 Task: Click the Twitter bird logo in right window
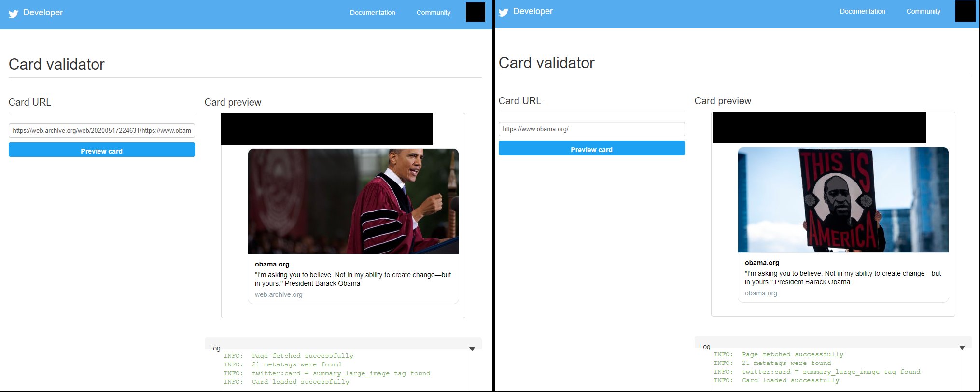pyautogui.click(x=504, y=12)
